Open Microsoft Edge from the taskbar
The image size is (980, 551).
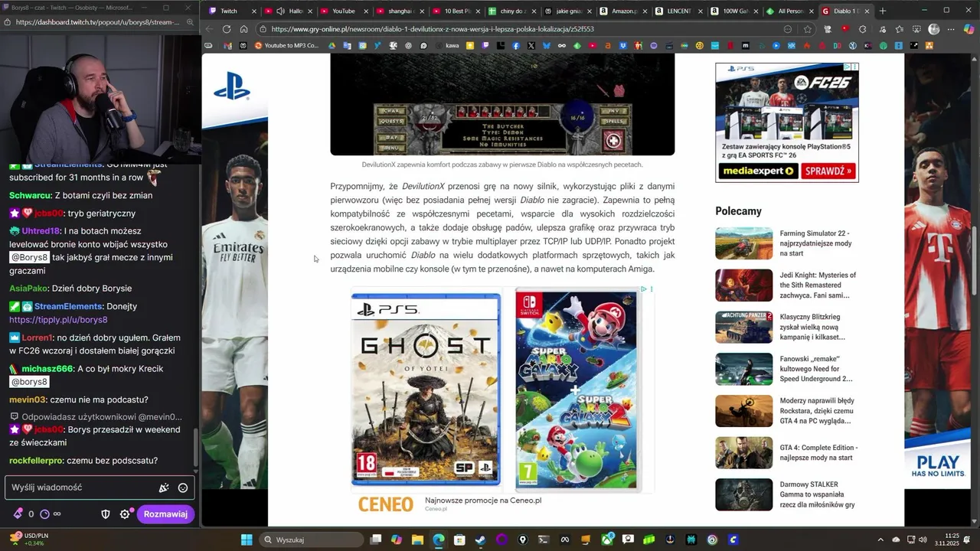click(x=438, y=540)
